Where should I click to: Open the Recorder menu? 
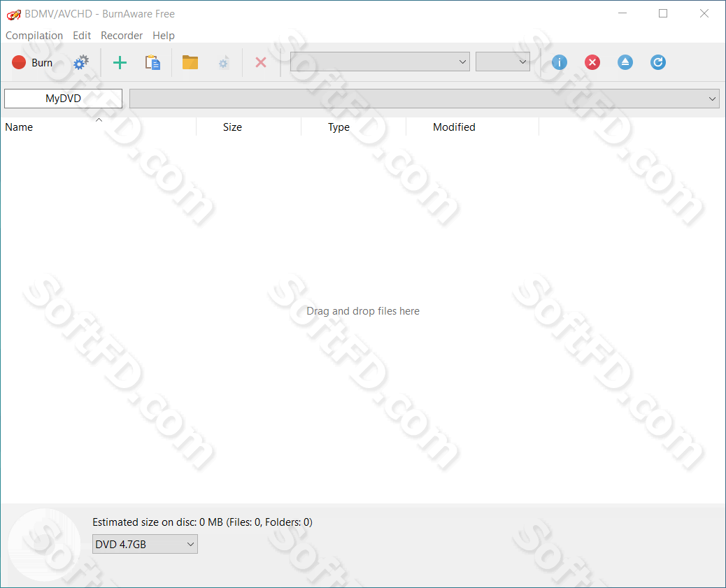(x=122, y=36)
